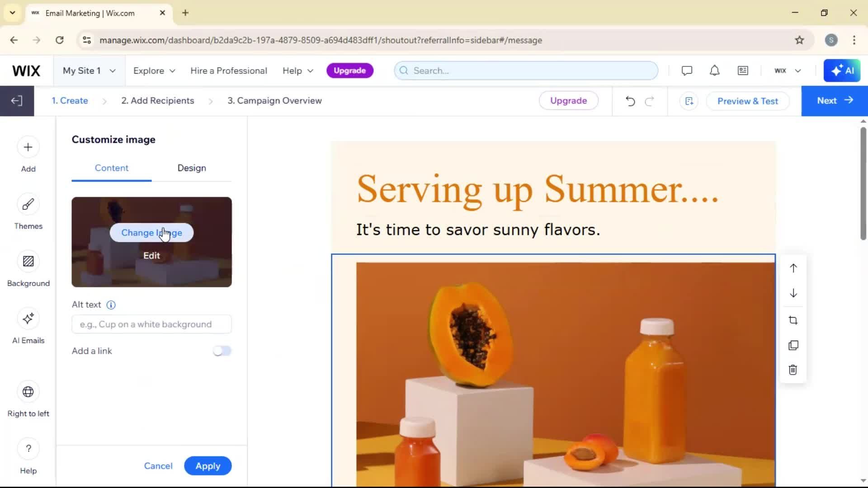View site information icon in address bar
868x488 pixels.
(87, 40)
